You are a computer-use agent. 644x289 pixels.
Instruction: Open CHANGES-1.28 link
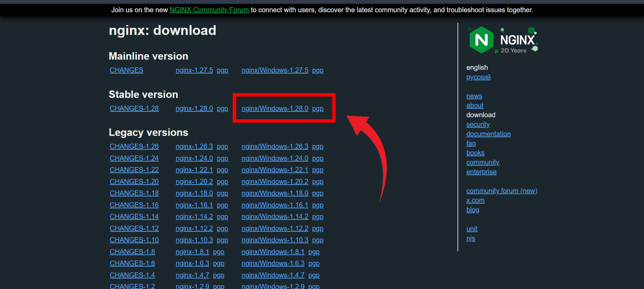click(x=134, y=108)
